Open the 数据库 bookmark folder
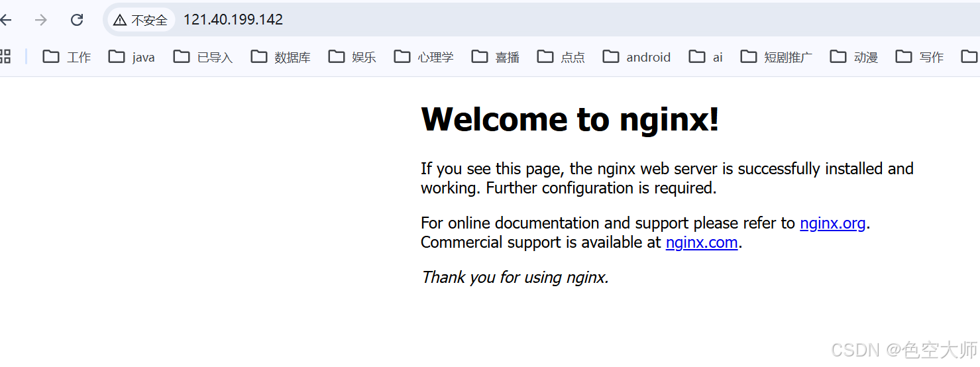 point(280,57)
